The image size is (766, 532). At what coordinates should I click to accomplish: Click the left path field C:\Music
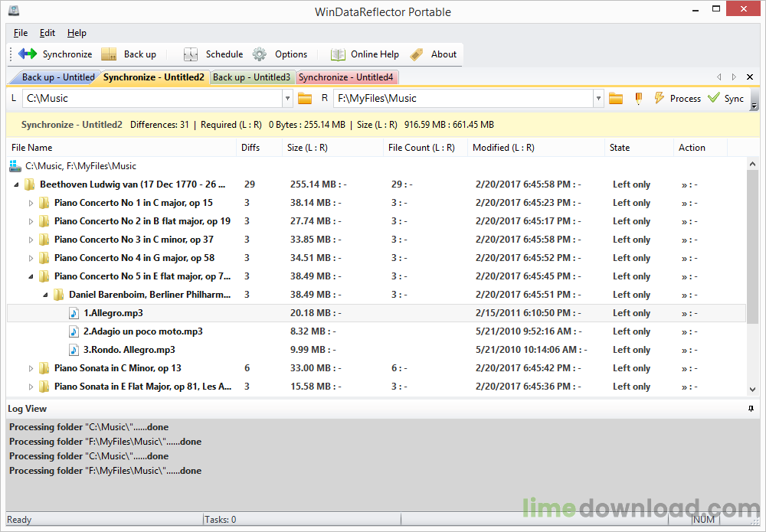[x=152, y=99]
